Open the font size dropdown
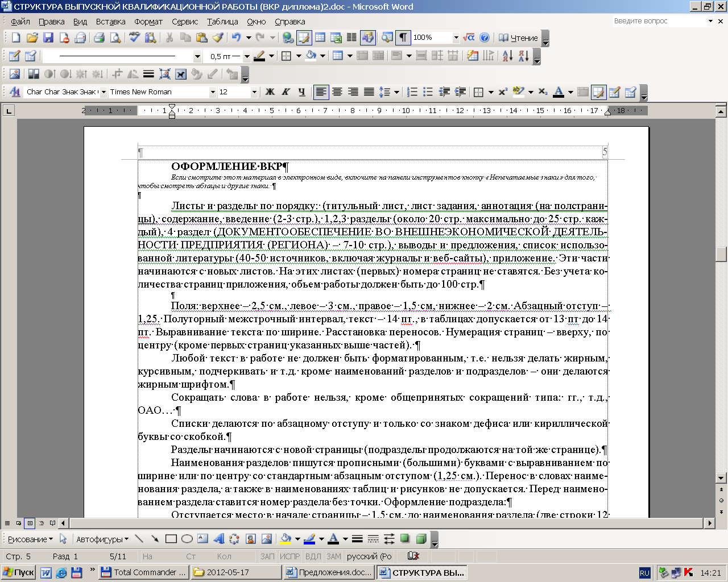 (254, 92)
